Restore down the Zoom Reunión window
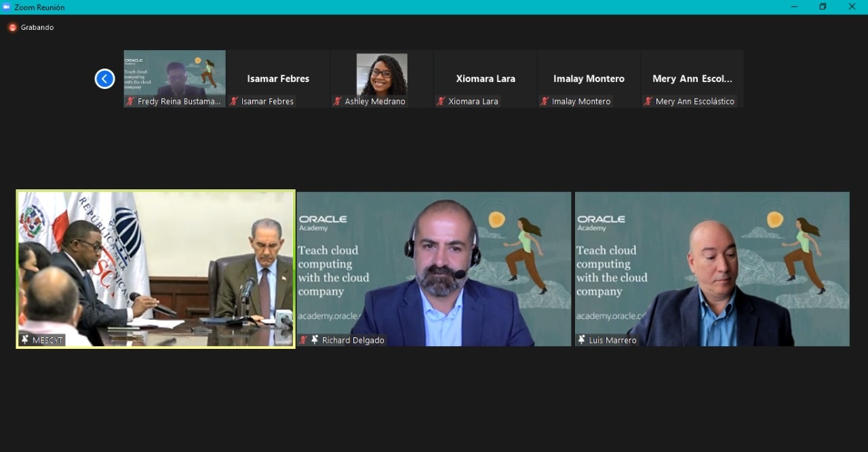The image size is (868, 452). click(823, 7)
